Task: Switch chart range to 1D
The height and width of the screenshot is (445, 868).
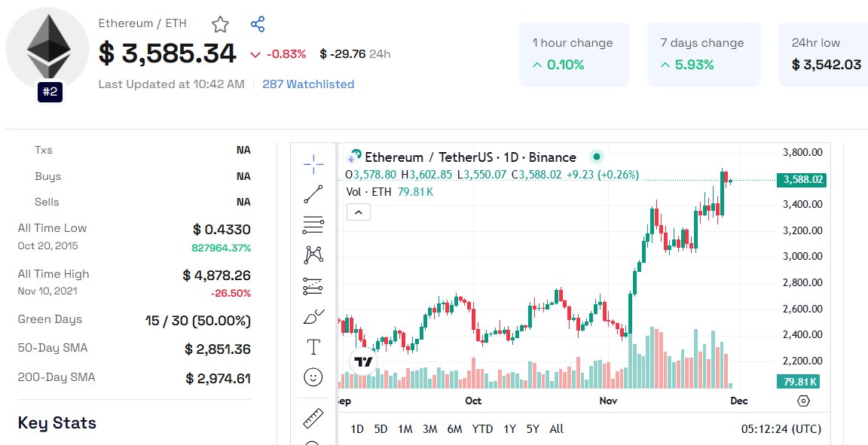Action: [358, 429]
